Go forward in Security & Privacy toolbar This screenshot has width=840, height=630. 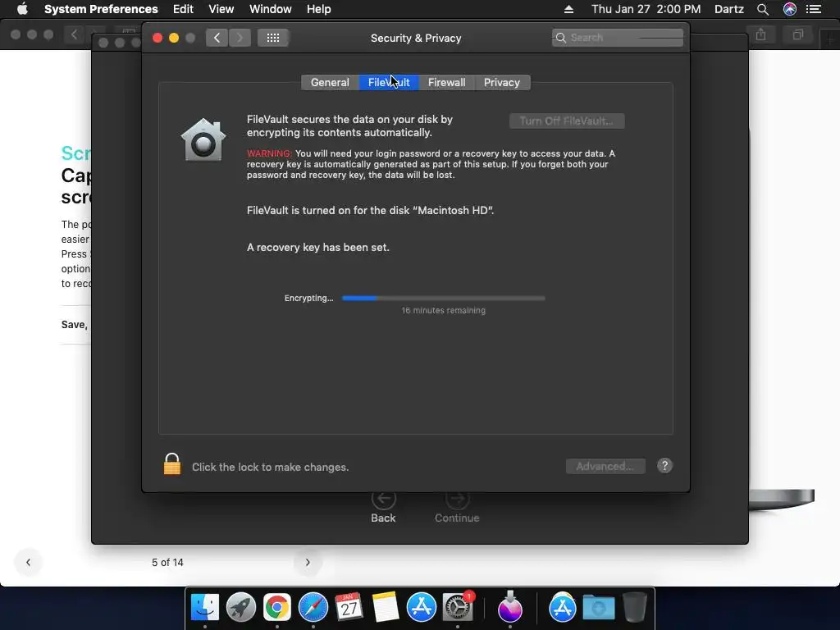coord(240,38)
